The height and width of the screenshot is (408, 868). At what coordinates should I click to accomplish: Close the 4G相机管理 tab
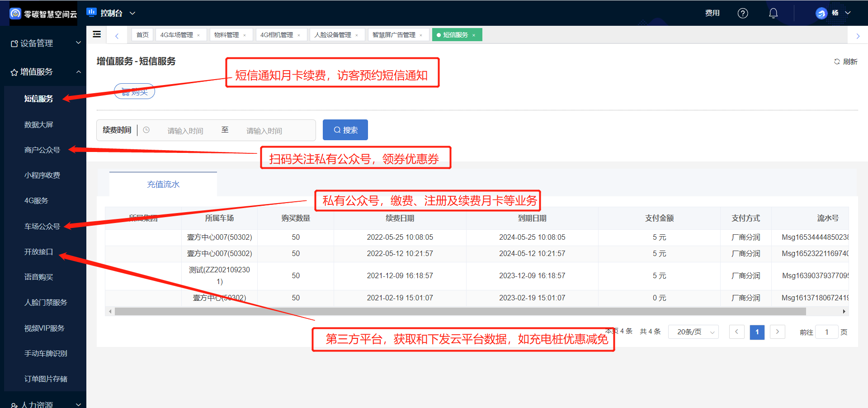coord(299,35)
